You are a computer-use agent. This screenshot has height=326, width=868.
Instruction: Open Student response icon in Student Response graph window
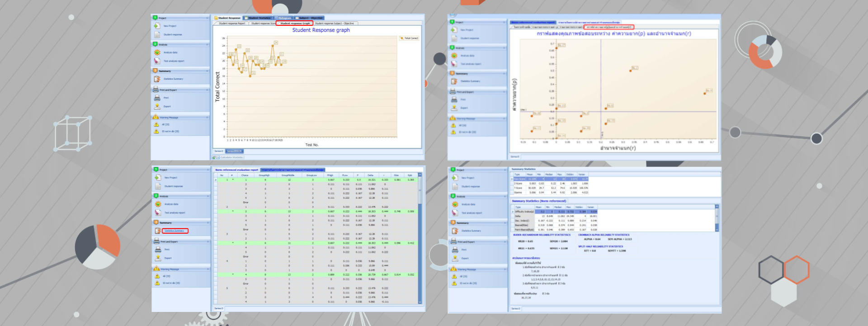(x=157, y=34)
